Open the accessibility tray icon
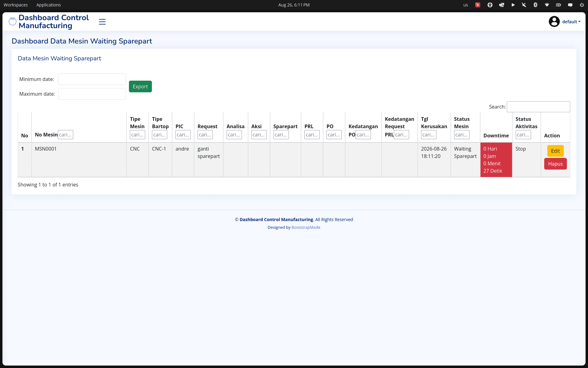The height and width of the screenshot is (368, 588). pyautogui.click(x=490, y=5)
